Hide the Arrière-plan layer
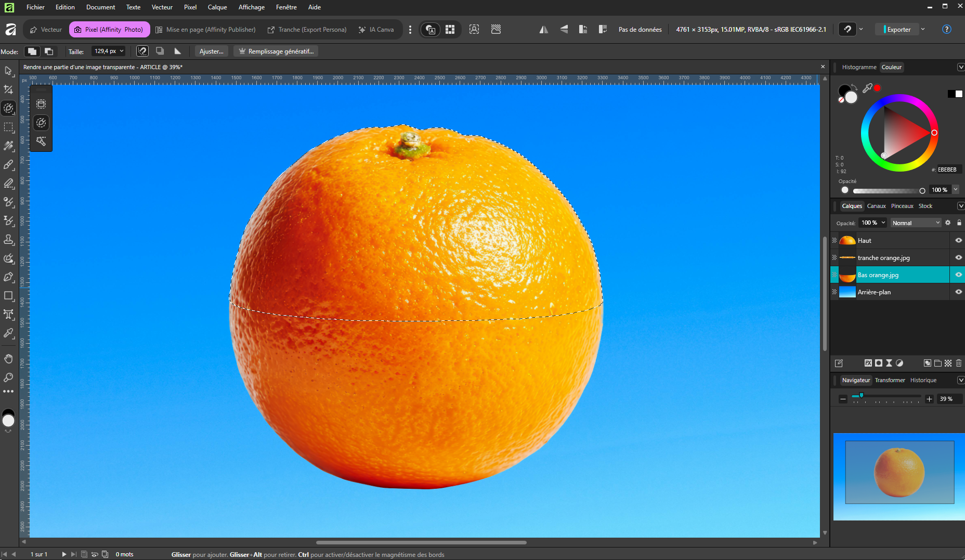Screen dimensions: 965x560 [x=958, y=292]
